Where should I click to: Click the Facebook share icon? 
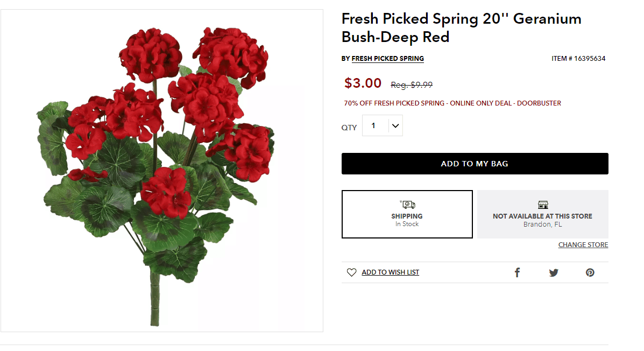coord(517,272)
